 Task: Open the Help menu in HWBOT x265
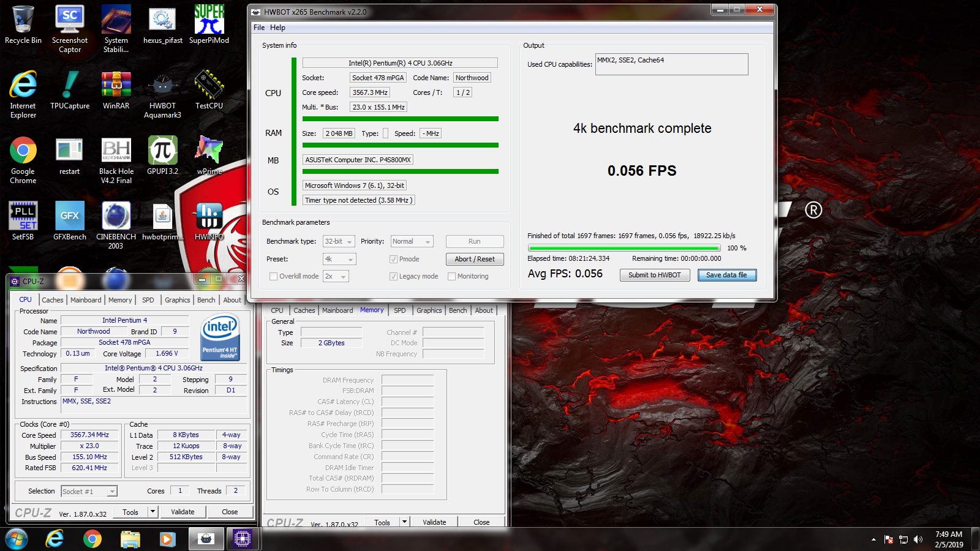277,28
